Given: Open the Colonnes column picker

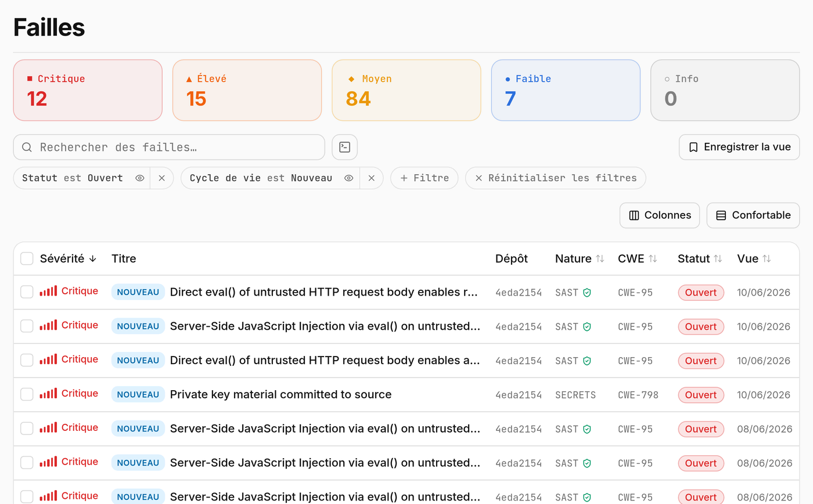Looking at the screenshot, I should point(660,215).
